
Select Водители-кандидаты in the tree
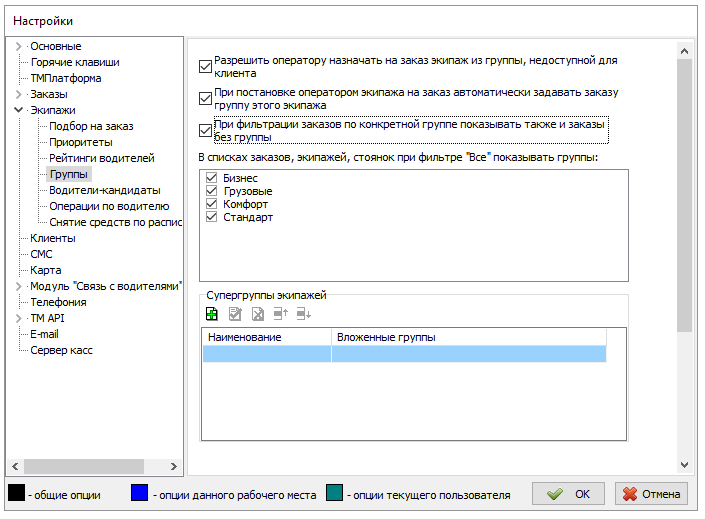pos(104,190)
